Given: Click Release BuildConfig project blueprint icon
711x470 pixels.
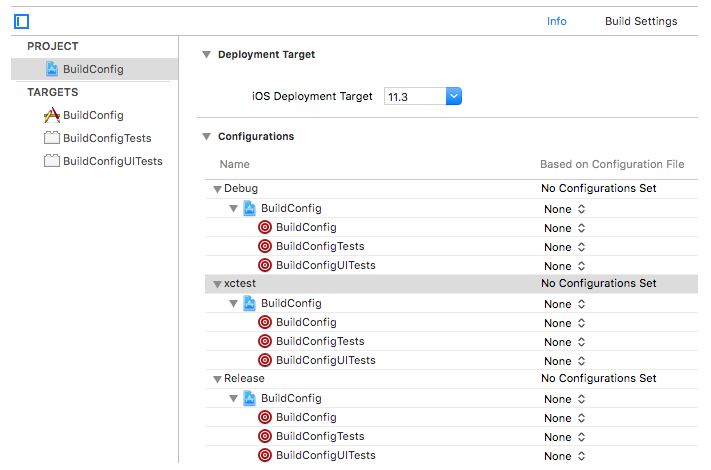Looking at the screenshot, I should 250,398.
